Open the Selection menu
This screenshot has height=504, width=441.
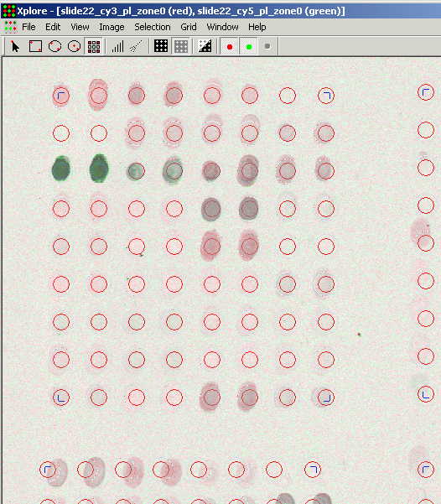[x=153, y=27]
